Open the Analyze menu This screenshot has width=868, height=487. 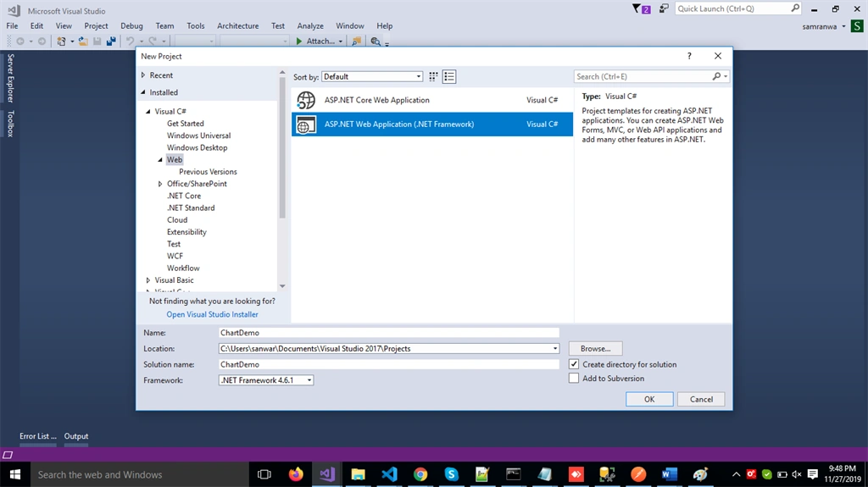pos(310,25)
